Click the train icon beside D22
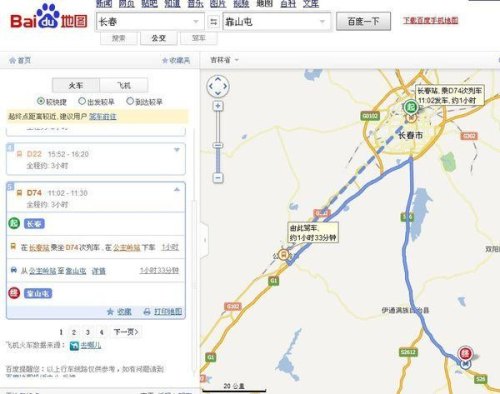 coord(19,154)
